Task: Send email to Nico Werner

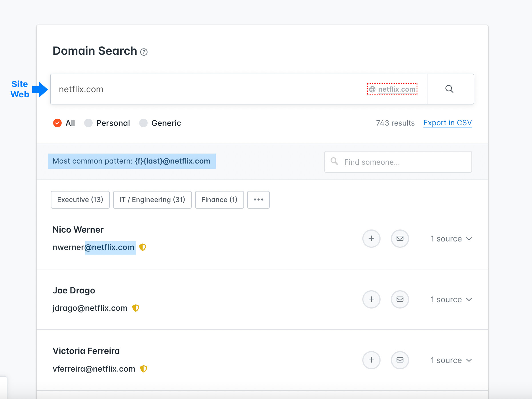Action: 400,238
